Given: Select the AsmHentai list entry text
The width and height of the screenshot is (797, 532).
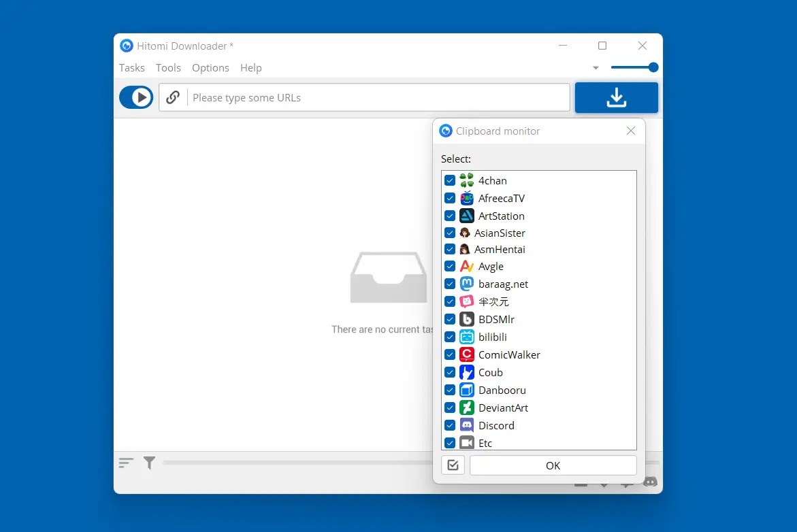Looking at the screenshot, I should 500,250.
